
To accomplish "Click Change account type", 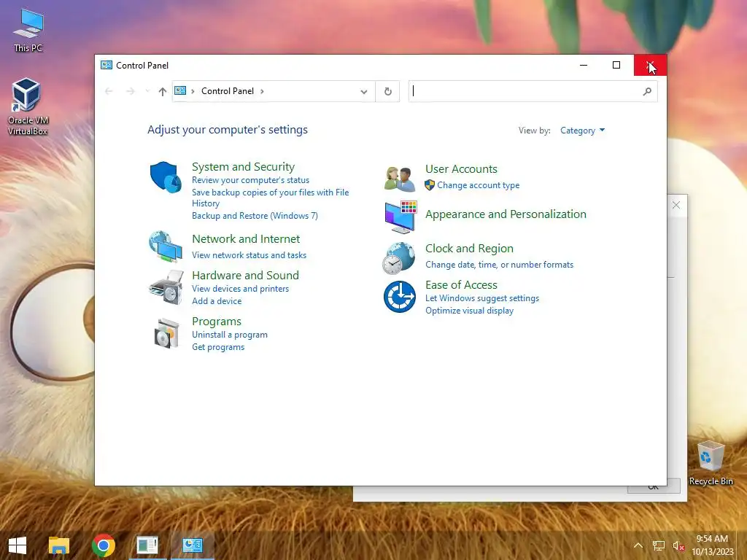I will (479, 185).
